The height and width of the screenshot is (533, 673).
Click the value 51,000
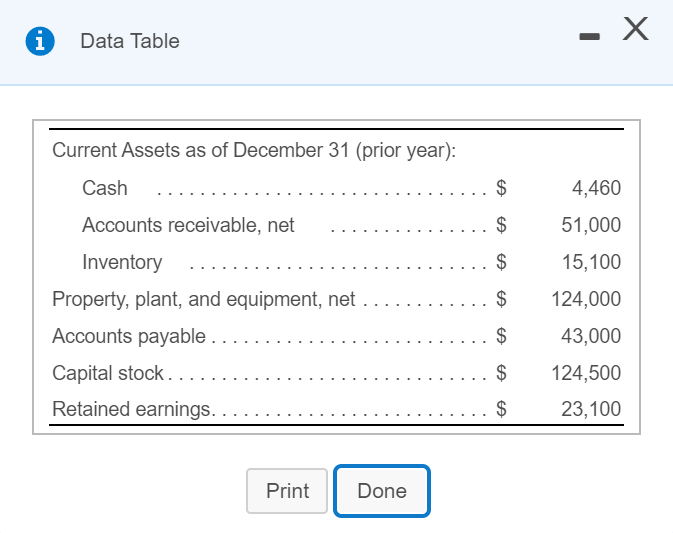tap(591, 225)
